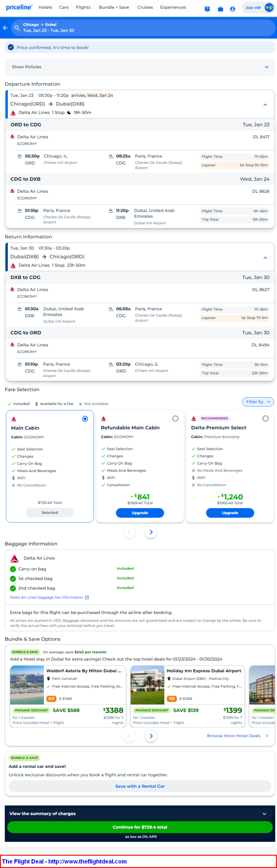Click the $1399 package price
The image size is (277, 868).
coord(233,710)
